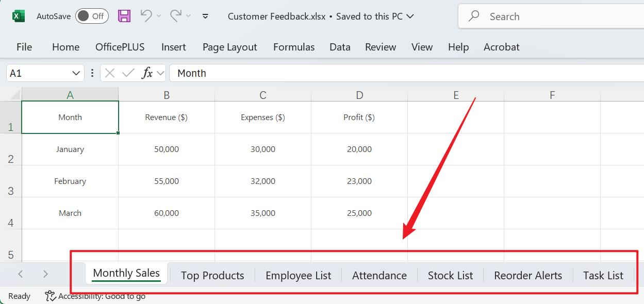Screen dimensions: 644x304
Task: Select cell D4 containing 25,000
Action: 359,213
